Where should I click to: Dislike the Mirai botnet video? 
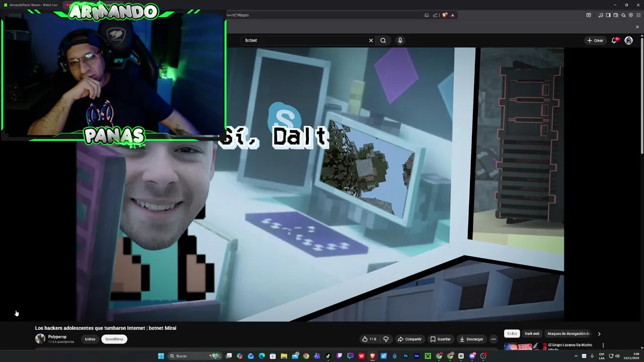[x=386, y=339]
